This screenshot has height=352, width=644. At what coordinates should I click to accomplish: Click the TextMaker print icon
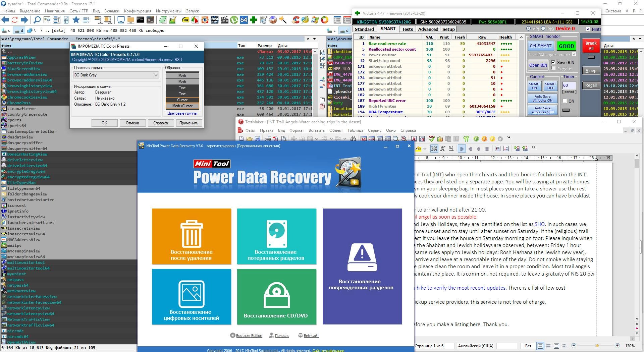[x=268, y=138]
